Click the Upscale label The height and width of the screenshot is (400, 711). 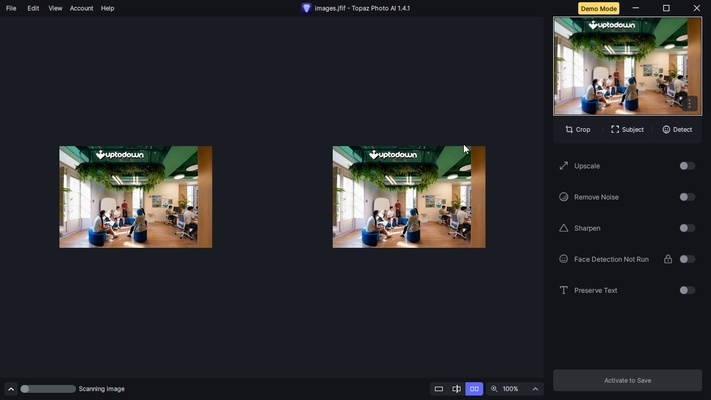coord(587,166)
